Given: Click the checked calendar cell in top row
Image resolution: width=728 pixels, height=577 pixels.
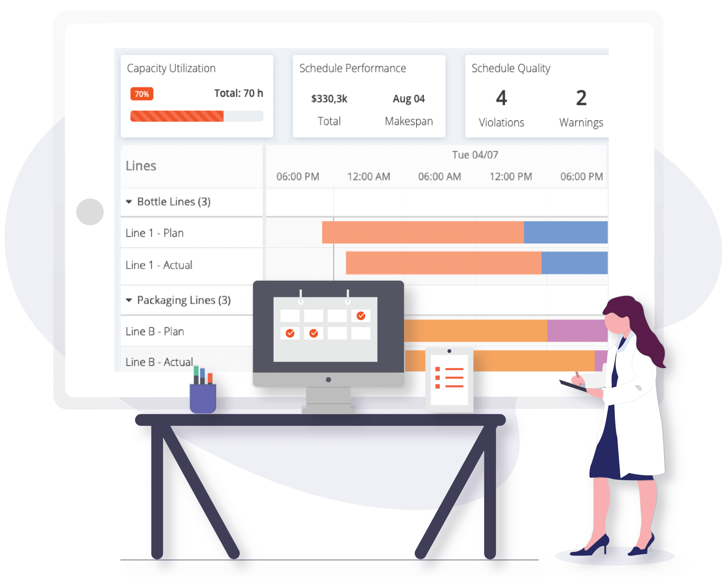Looking at the screenshot, I should pyautogui.click(x=361, y=316).
